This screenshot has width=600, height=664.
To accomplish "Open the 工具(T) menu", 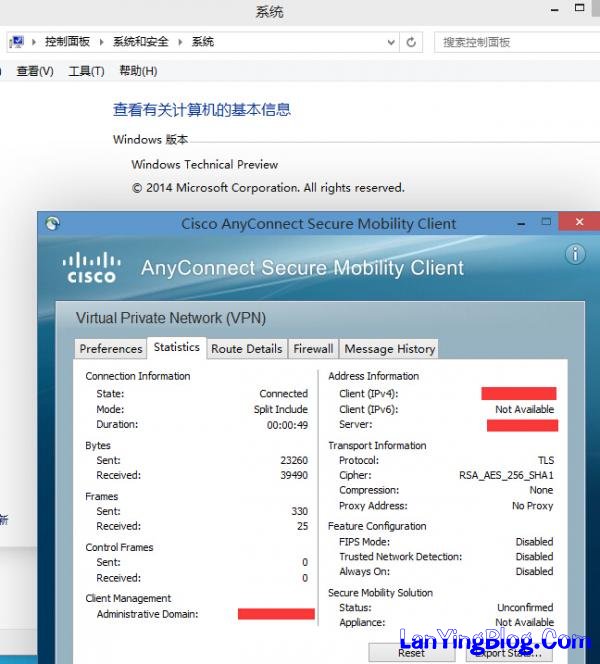I will pos(86,71).
